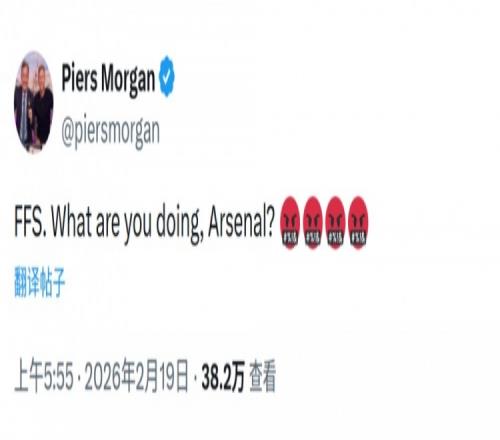Click the 翻译帖子 translate post link
This screenshot has width=500, height=440.
40,283
